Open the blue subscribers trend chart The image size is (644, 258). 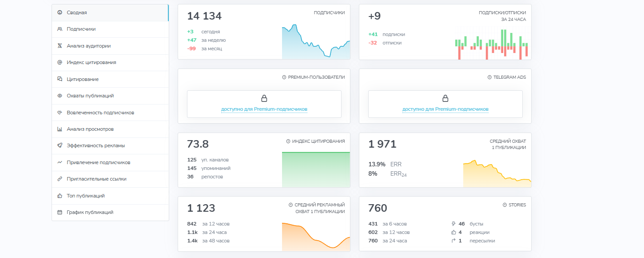tap(316, 42)
